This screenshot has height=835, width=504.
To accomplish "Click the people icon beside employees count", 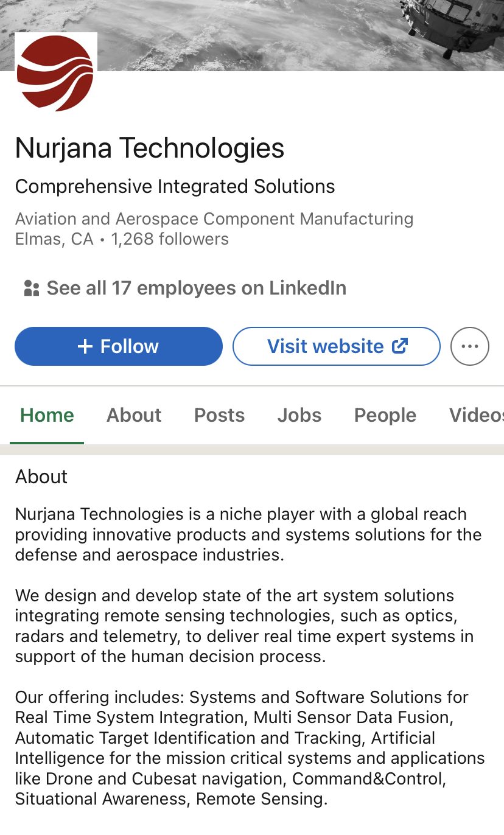I will [x=31, y=288].
